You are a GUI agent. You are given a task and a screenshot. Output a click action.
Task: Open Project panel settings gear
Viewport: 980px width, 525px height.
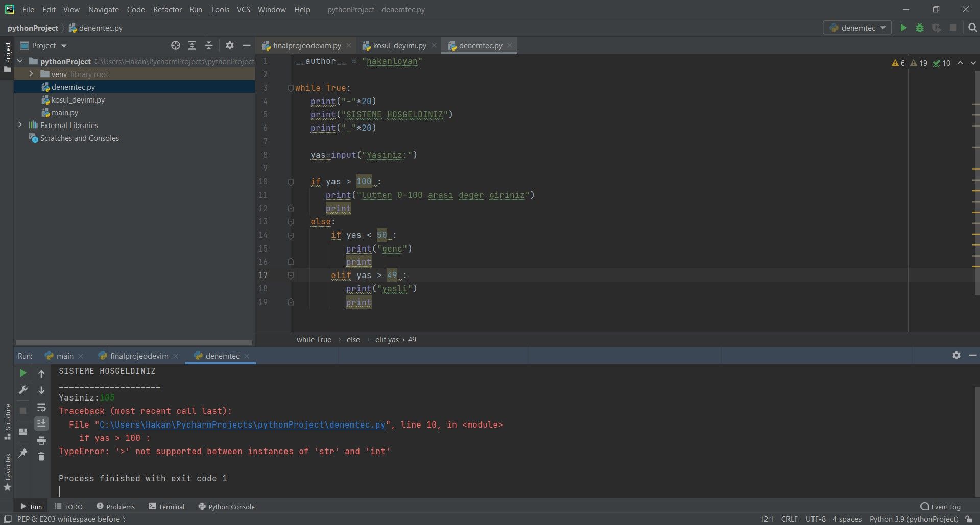pos(230,46)
